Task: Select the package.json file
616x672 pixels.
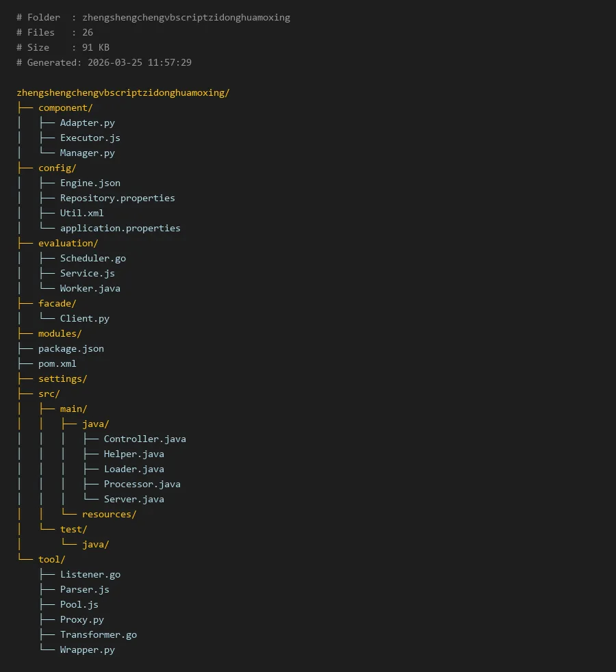Action: click(x=70, y=348)
